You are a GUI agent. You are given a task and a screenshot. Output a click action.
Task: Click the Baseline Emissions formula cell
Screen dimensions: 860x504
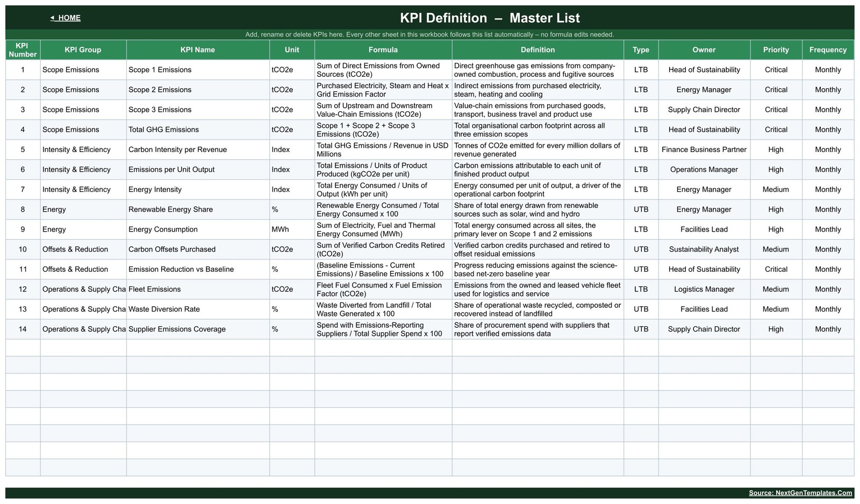click(x=383, y=269)
